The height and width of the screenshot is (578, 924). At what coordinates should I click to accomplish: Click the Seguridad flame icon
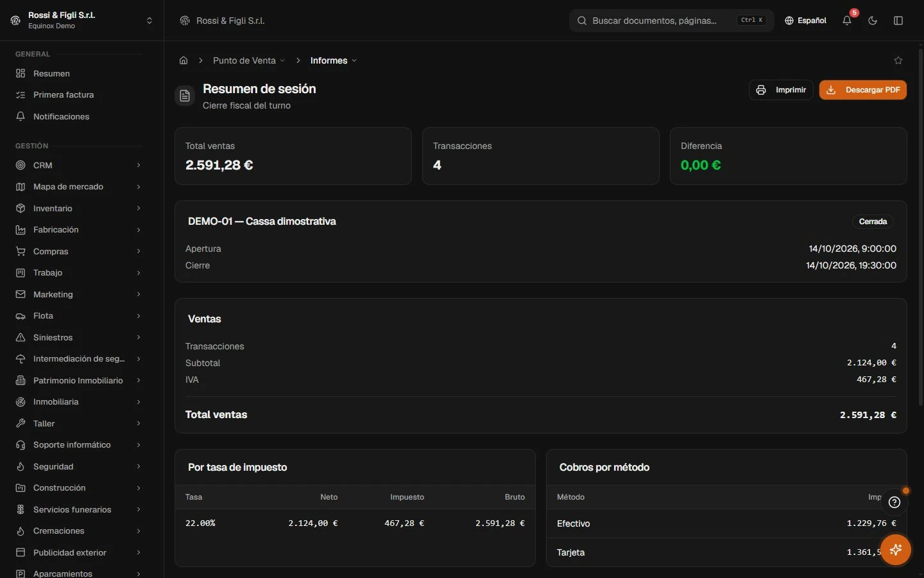21,467
